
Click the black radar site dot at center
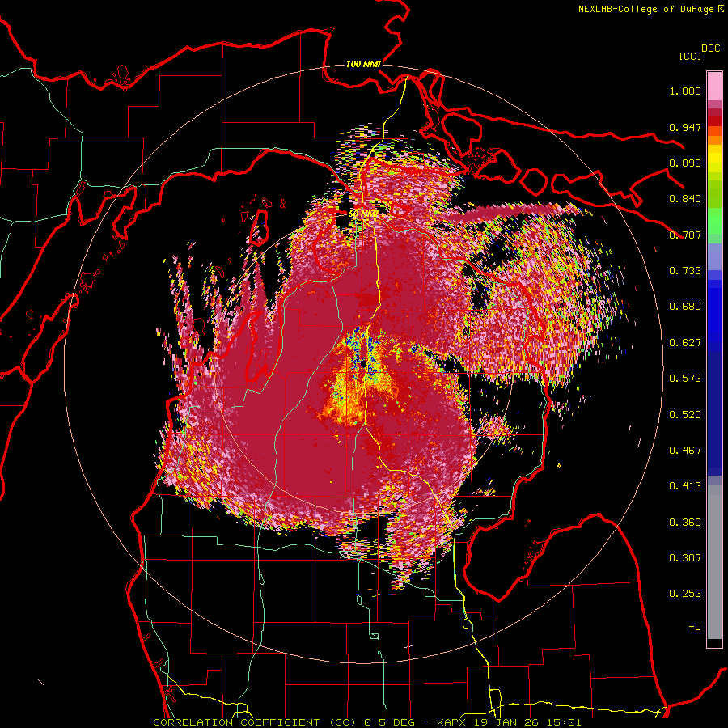click(x=363, y=365)
